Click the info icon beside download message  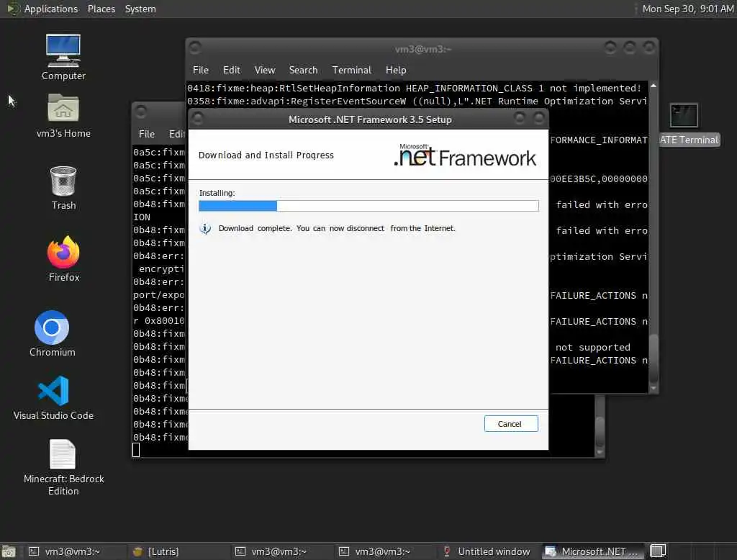[205, 228]
